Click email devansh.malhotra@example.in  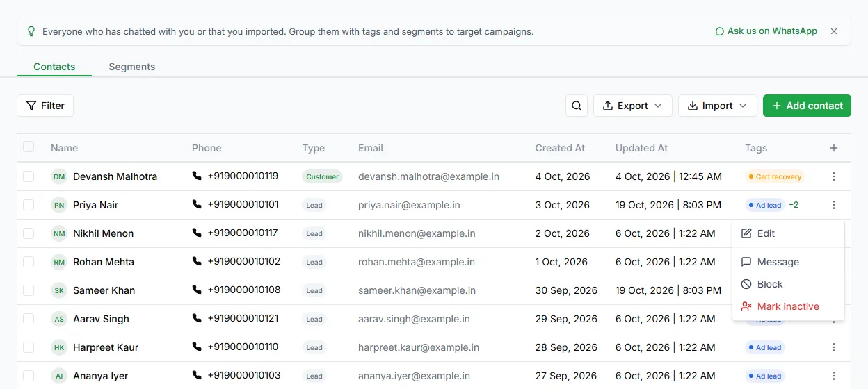click(428, 176)
